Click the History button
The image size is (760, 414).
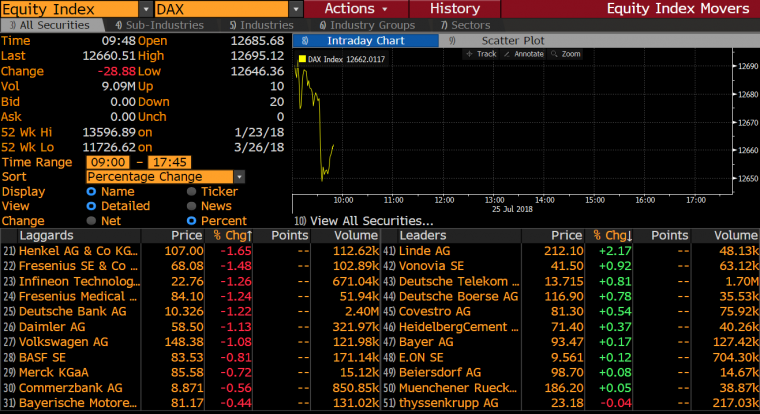[x=454, y=9]
